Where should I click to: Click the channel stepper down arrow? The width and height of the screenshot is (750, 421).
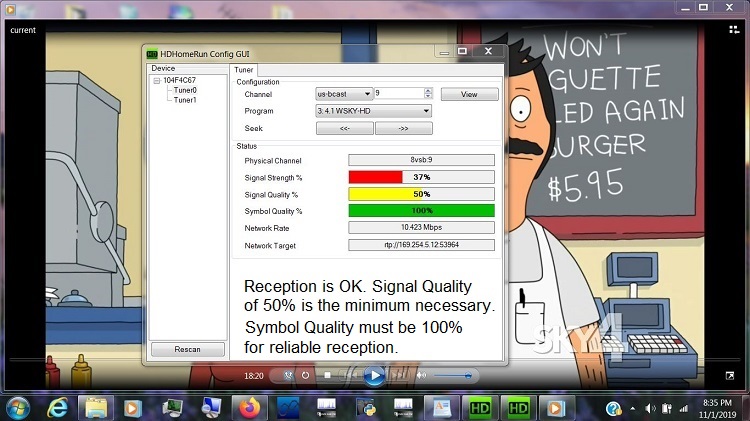(x=428, y=96)
